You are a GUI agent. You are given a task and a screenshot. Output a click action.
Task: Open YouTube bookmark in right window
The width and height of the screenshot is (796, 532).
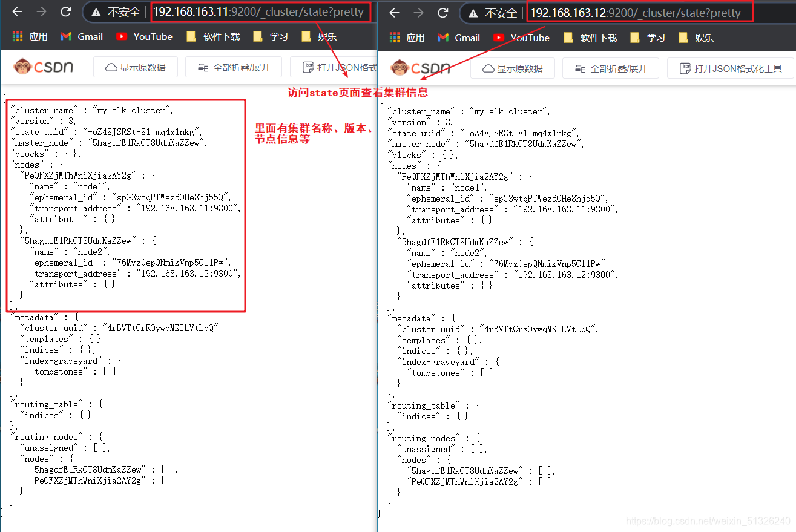(x=522, y=38)
